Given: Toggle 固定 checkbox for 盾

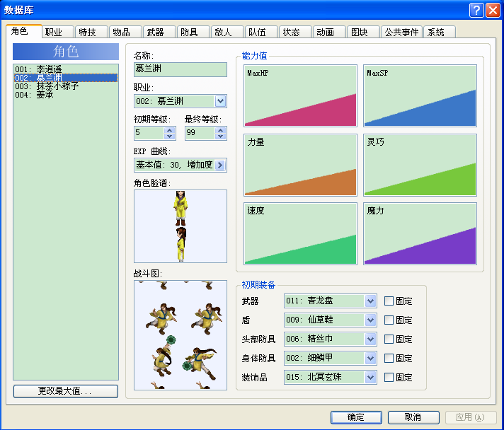Looking at the screenshot, I should [389, 320].
